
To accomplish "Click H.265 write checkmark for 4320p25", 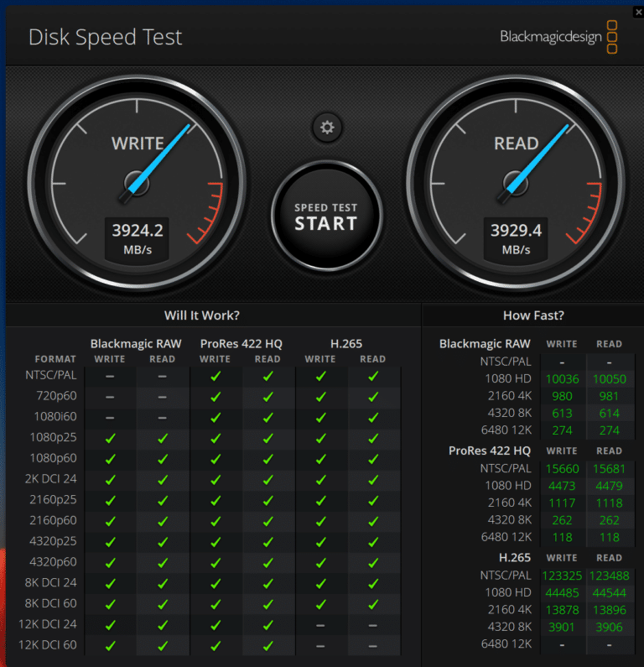I will tap(320, 542).
